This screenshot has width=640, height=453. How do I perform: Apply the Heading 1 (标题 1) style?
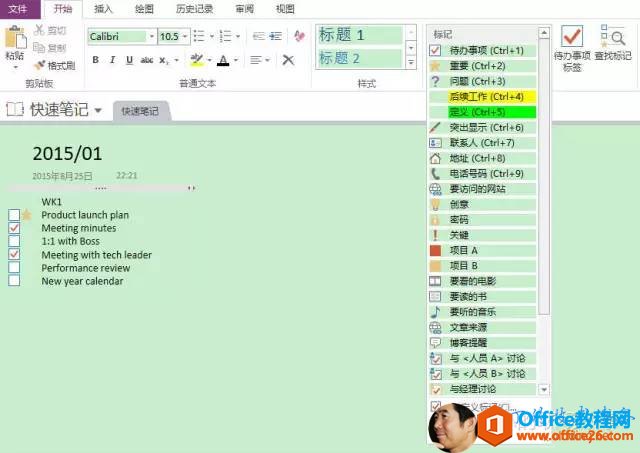coord(359,35)
